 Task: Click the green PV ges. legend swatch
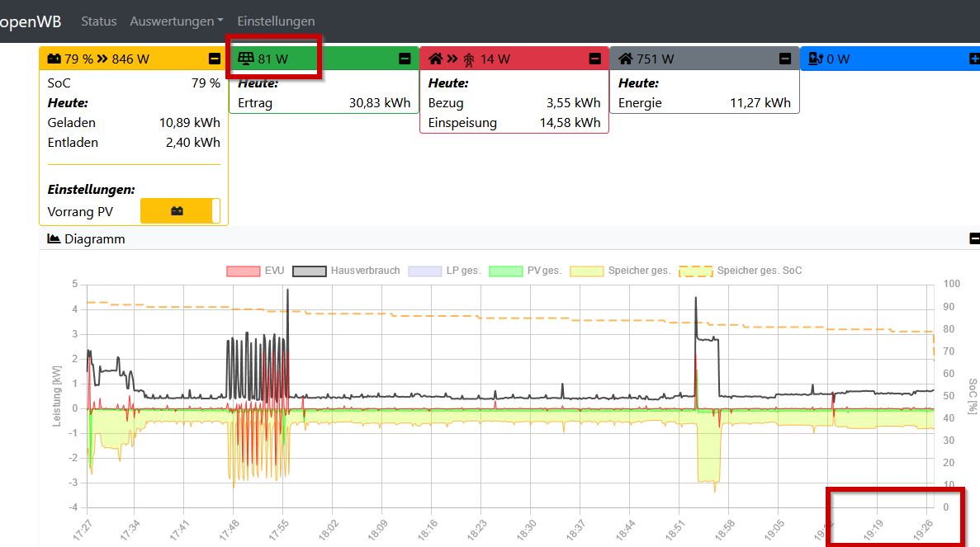505,271
